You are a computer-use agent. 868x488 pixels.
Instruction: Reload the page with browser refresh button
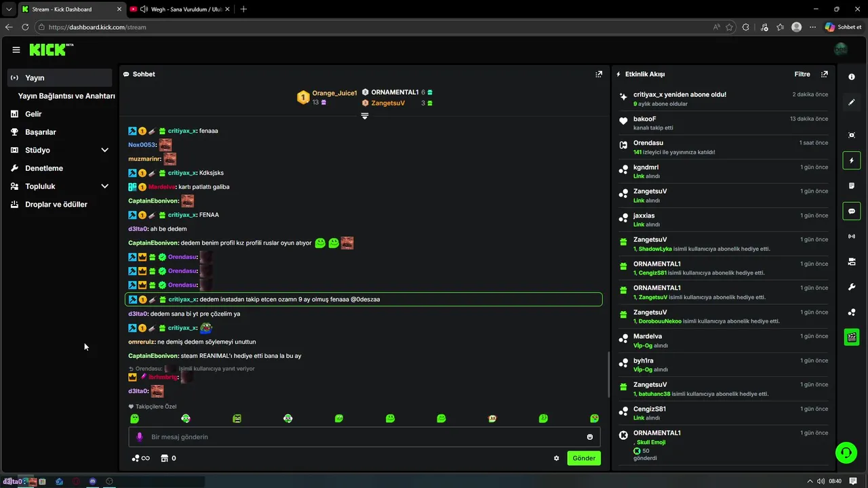25,27
